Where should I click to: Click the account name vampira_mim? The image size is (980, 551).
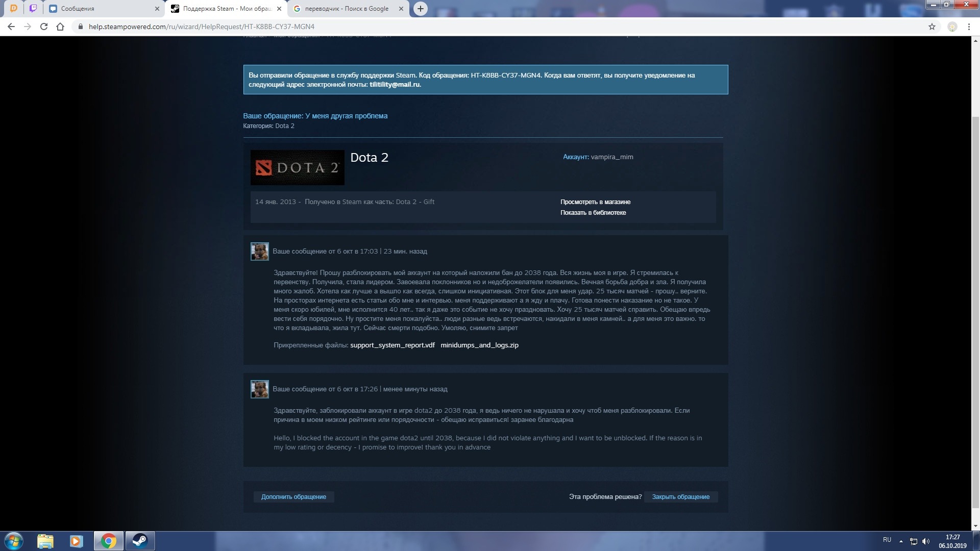(x=611, y=157)
